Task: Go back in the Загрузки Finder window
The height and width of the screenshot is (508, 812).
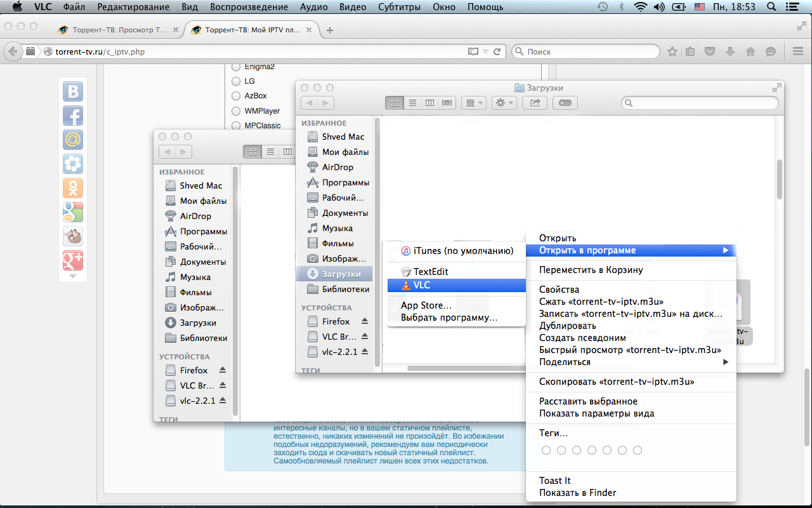Action: (x=310, y=103)
